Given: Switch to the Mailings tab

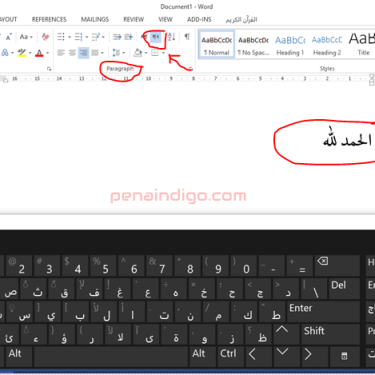Looking at the screenshot, I should point(95,19).
